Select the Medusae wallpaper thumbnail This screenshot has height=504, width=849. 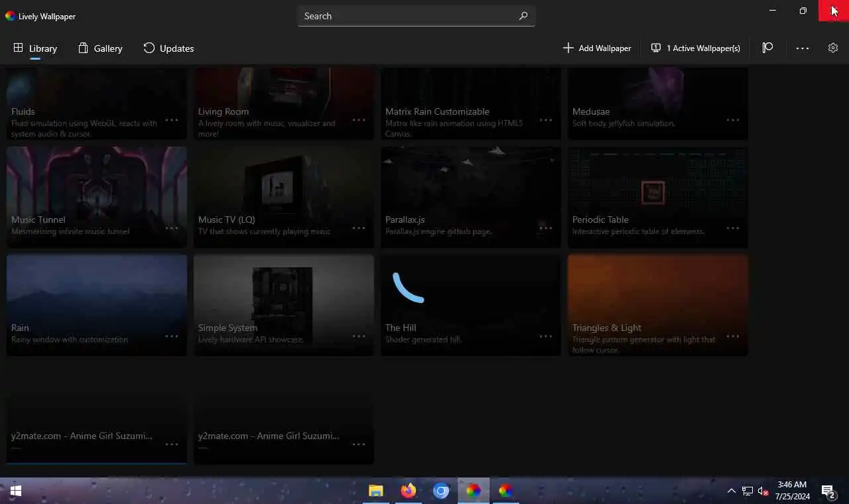(x=658, y=103)
